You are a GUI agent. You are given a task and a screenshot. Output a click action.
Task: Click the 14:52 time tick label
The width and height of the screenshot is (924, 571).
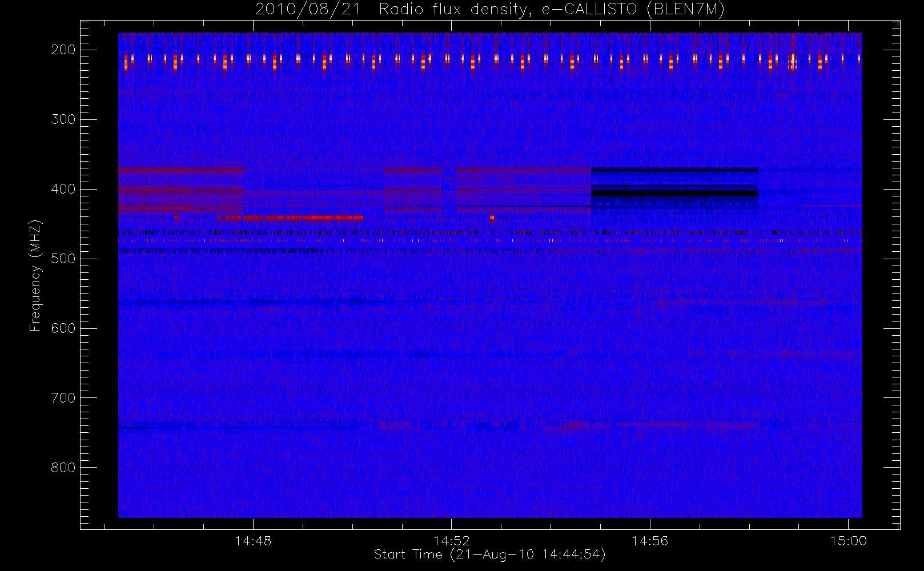click(451, 541)
